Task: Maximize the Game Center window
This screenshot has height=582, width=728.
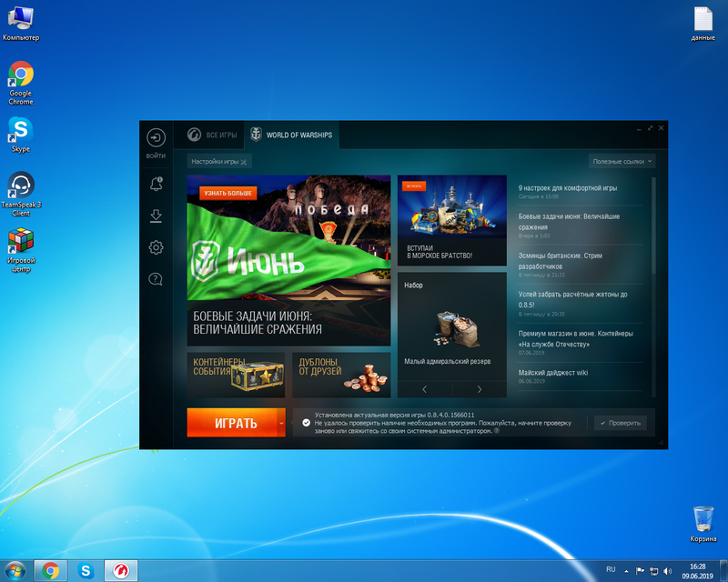Action: [x=650, y=128]
